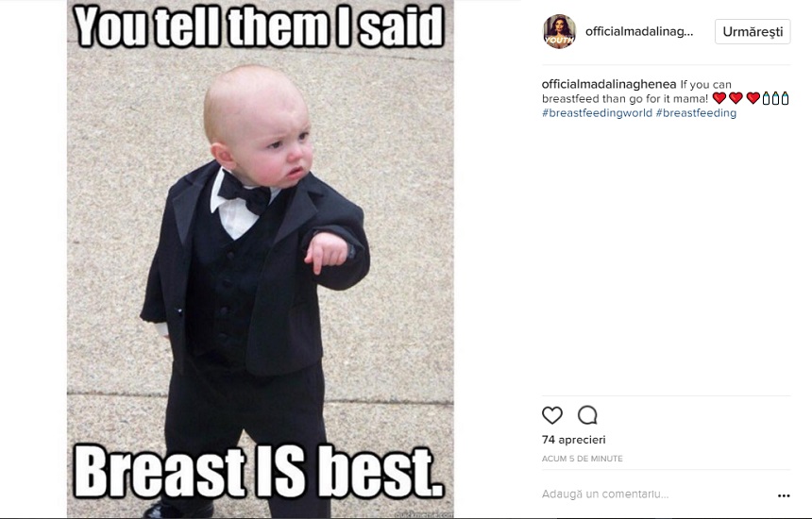
Task: View the 74 aprecieri likes list
Action: pyautogui.click(x=573, y=440)
